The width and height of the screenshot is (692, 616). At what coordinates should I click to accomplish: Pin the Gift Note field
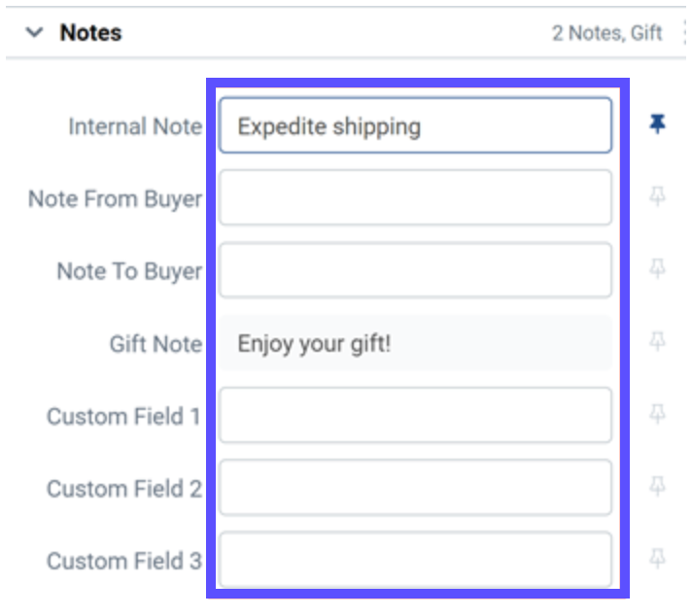tap(658, 341)
